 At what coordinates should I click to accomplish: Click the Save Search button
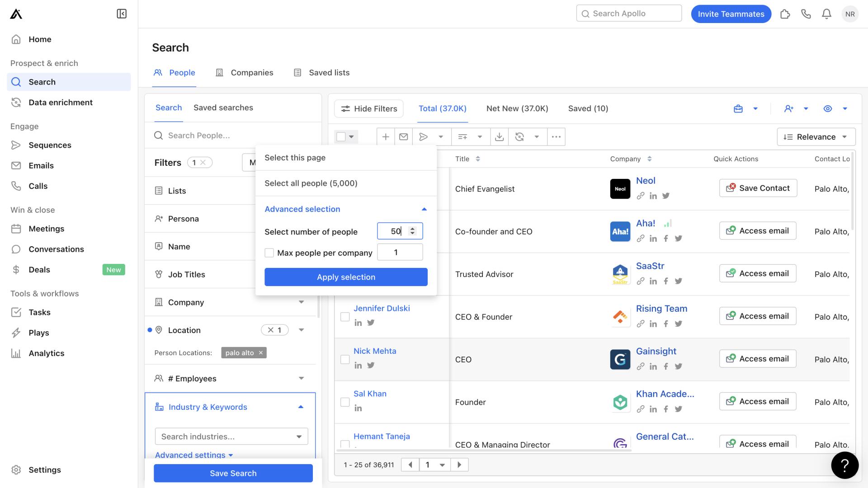(233, 473)
